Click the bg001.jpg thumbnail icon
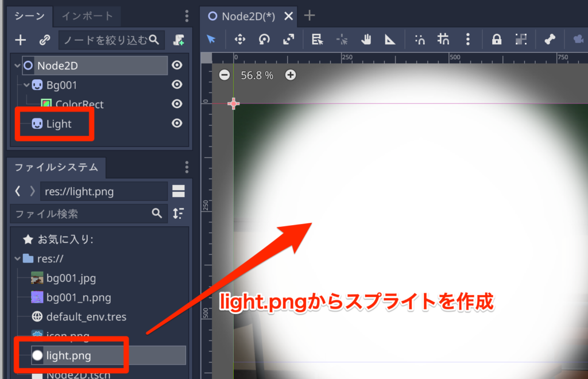The height and width of the screenshot is (379, 588). (x=37, y=278)
